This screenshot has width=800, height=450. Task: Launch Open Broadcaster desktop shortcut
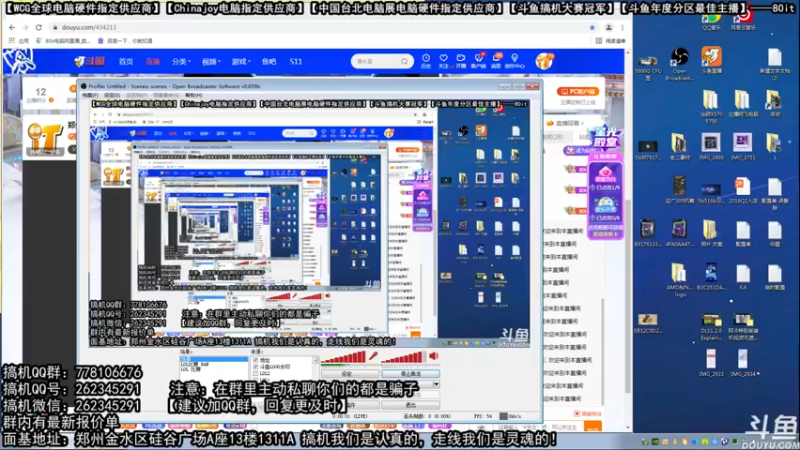pos(679,64)
